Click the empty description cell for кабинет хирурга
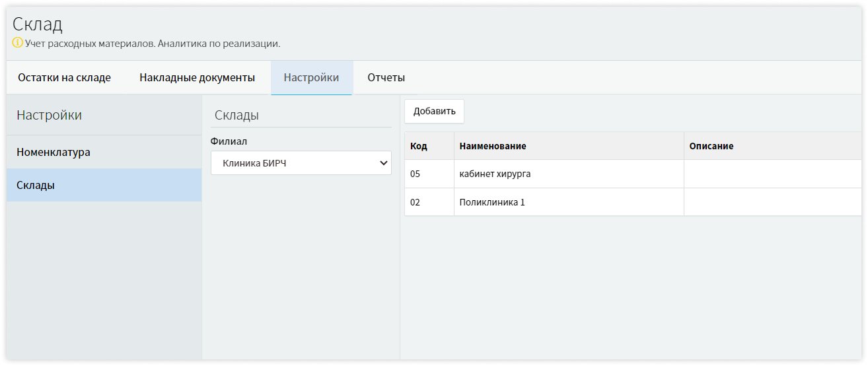Image resolution: width=868 pixels, height=366 pixels. (x=773, y=174)
